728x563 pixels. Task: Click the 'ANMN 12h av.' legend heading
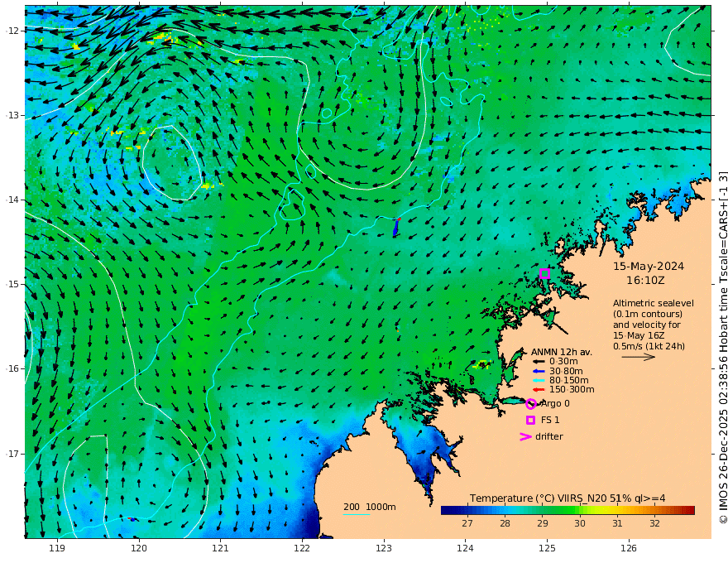(562, 352)
